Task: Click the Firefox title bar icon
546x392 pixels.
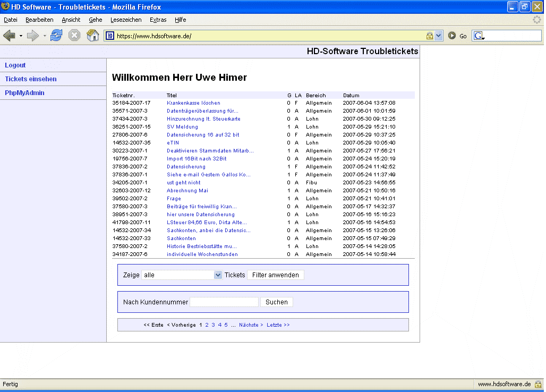Action: (5, 6)
